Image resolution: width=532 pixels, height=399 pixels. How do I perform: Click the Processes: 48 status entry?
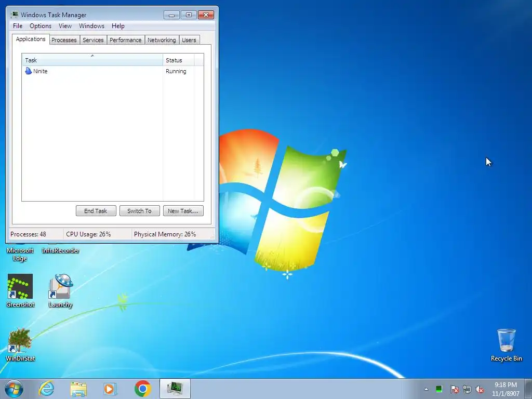[x=28, y=234]
